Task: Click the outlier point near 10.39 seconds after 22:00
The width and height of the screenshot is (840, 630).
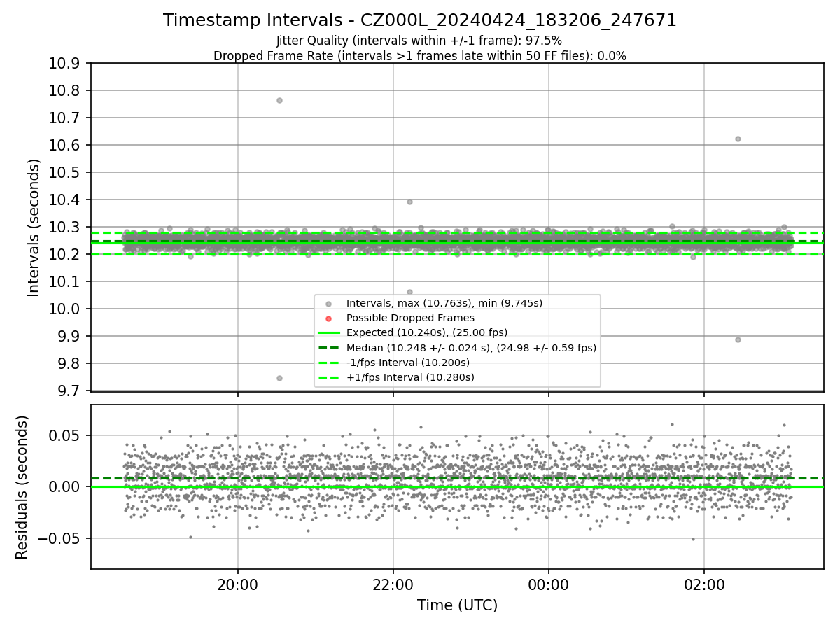Action: 409,202
